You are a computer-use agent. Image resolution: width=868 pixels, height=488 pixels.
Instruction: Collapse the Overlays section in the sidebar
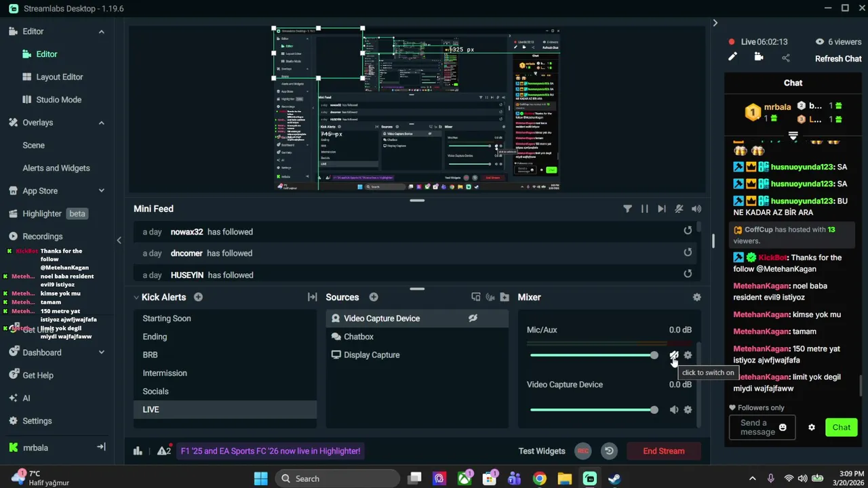(x=102, y=123)
